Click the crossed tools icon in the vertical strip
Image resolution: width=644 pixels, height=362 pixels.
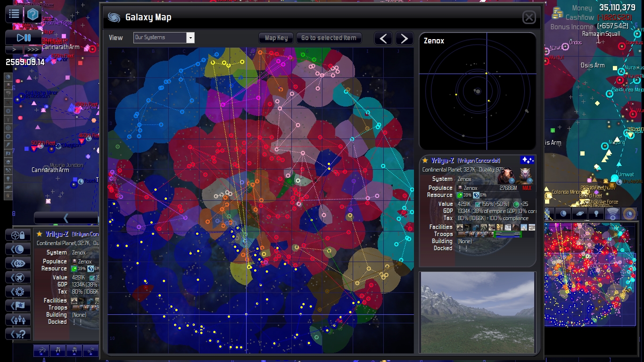(8, 170)
